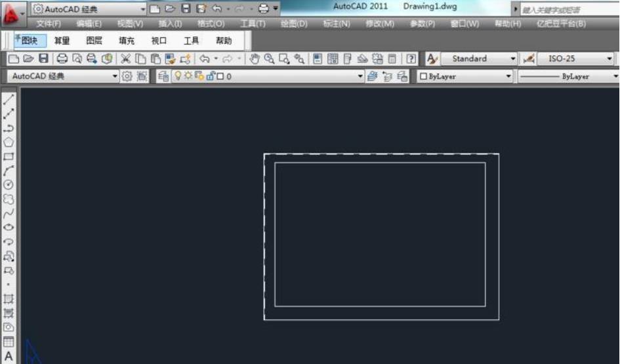
Task: Click the 图层 button in custom toolbar
Action: click(94, 41)
